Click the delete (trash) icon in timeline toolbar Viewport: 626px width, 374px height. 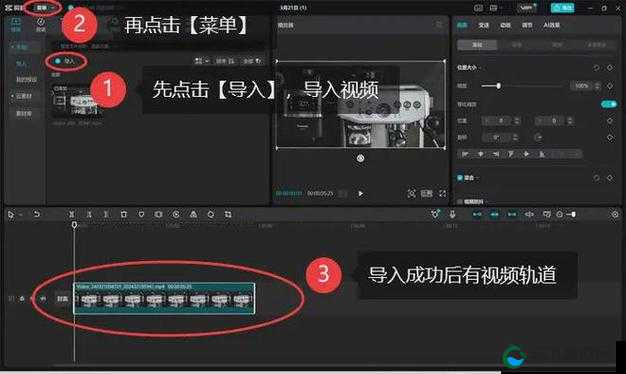pyautogui.click(x=124, y=214)
